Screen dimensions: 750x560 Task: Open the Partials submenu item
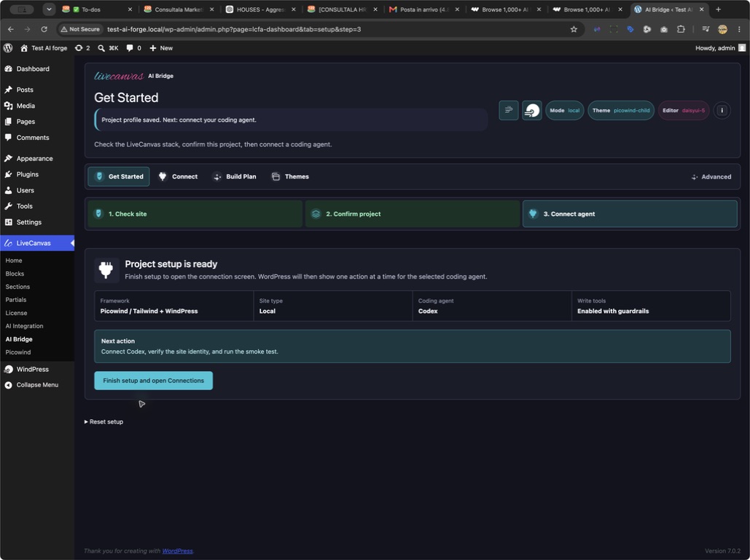(x=16, y=300)
